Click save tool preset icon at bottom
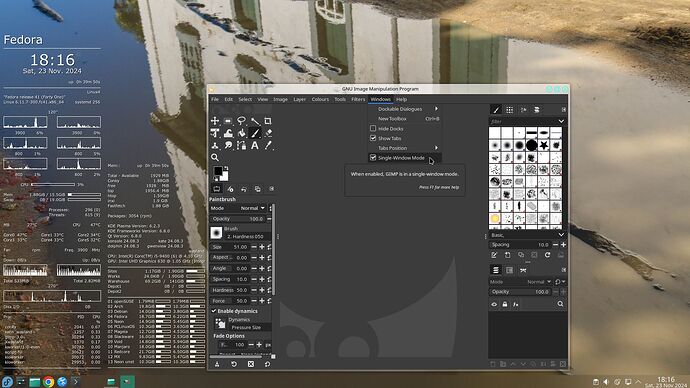The height and width of the screenshot is (388, 690). (217, 364)
